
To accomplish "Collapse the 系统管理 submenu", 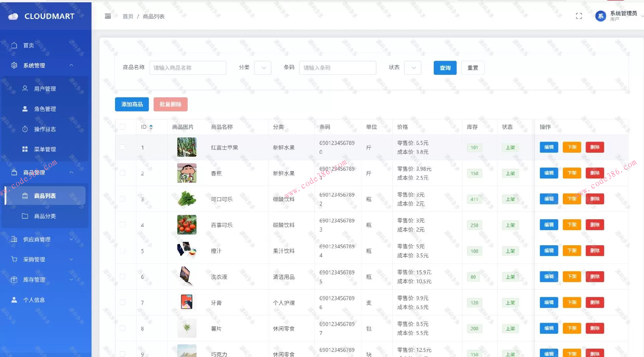I will [71, 65].
